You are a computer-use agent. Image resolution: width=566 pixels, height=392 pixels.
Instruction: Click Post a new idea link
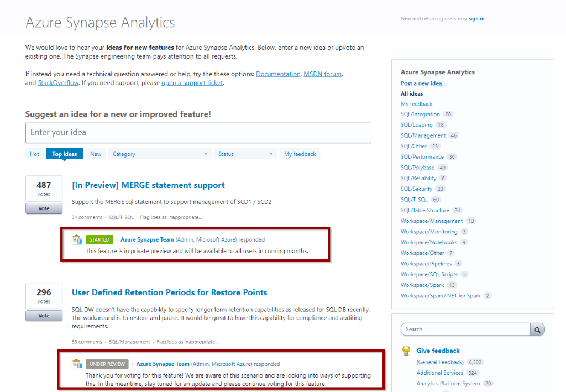click(x=423, y=83)
